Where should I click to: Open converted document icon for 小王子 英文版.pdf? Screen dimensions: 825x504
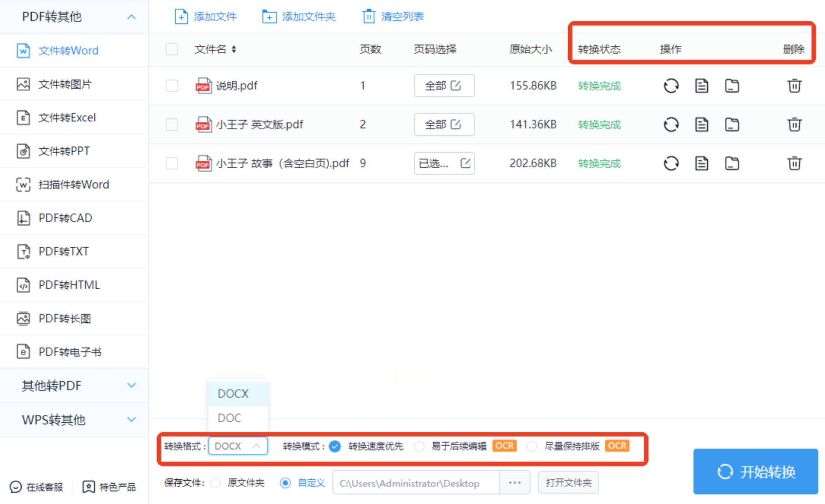[701, 125]
